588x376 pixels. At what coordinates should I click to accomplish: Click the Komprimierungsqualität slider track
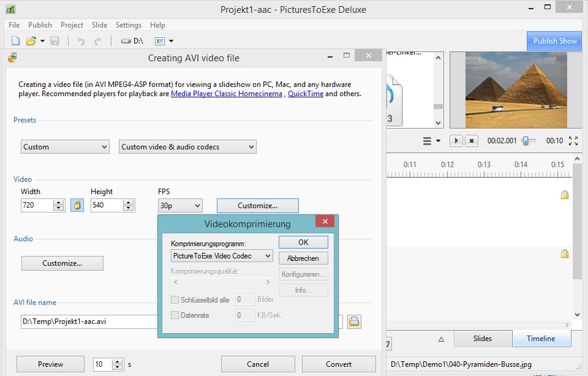pos(222,282)
